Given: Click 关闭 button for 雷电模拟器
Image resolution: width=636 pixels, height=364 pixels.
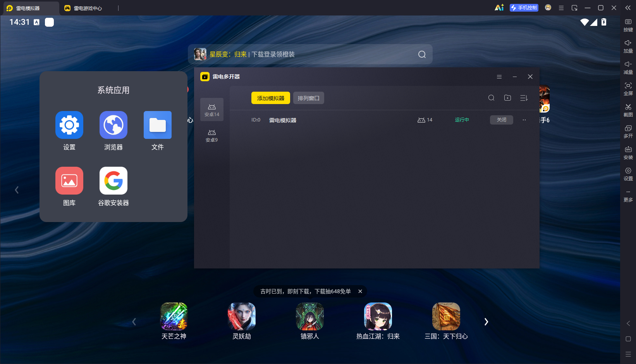Looking at the screenshot, I should pos(502,120).
